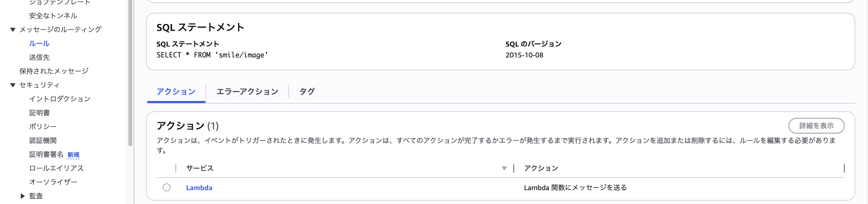Collapse the メッセージのルーティング section
Viewport: 868px width, 204px height.
(x=12, y=29)
